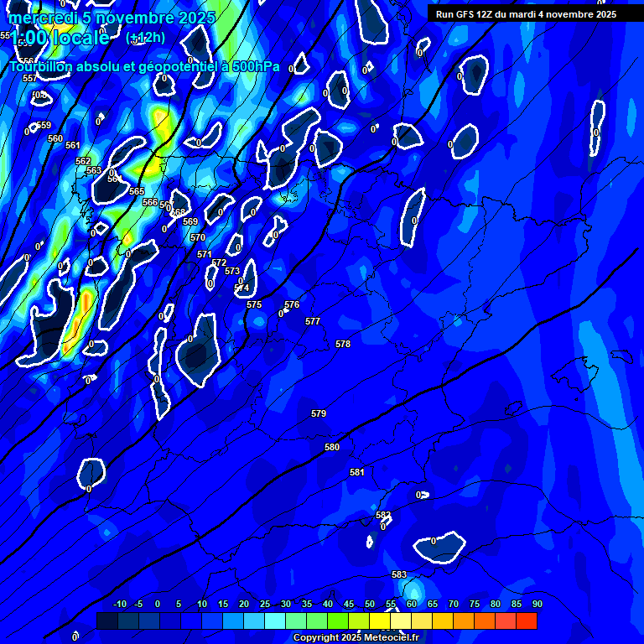This screenshot has height=644, width=644.
Task: Click the yellow 55 legend swatch
Action: click(x=380, y=621)
